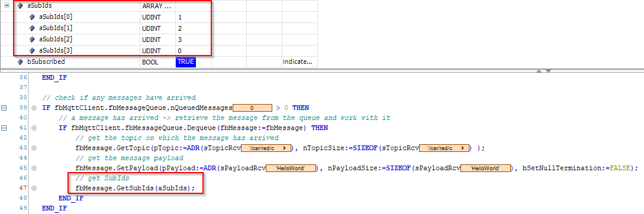Viewport: 644px width, 214px height.
Task: Click 'HelloWorld' value after ADR(sPayloadRcv
Action: pyautogui.click(x=291, y=168)
